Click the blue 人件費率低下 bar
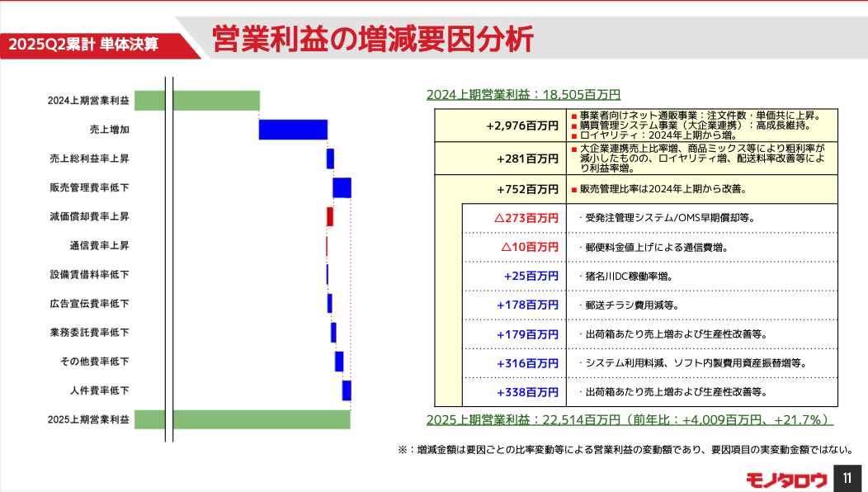Viewport: 868px width, 492px height. [347, 390]
